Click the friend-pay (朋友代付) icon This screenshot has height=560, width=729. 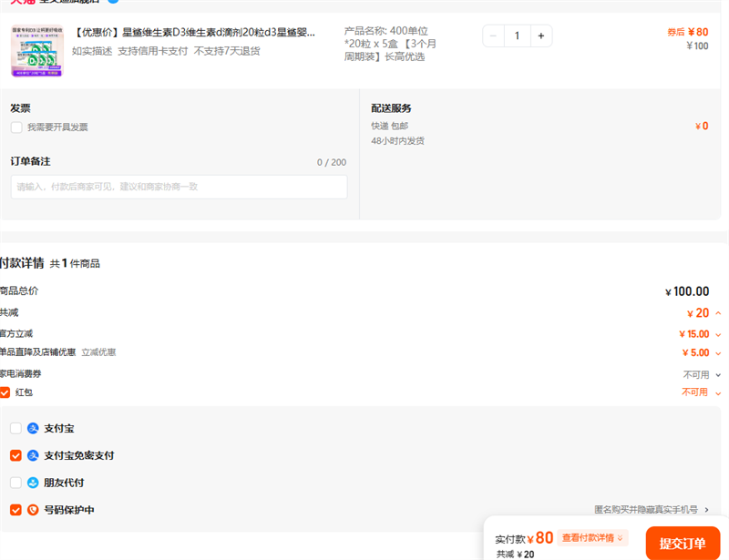point(33,483)
